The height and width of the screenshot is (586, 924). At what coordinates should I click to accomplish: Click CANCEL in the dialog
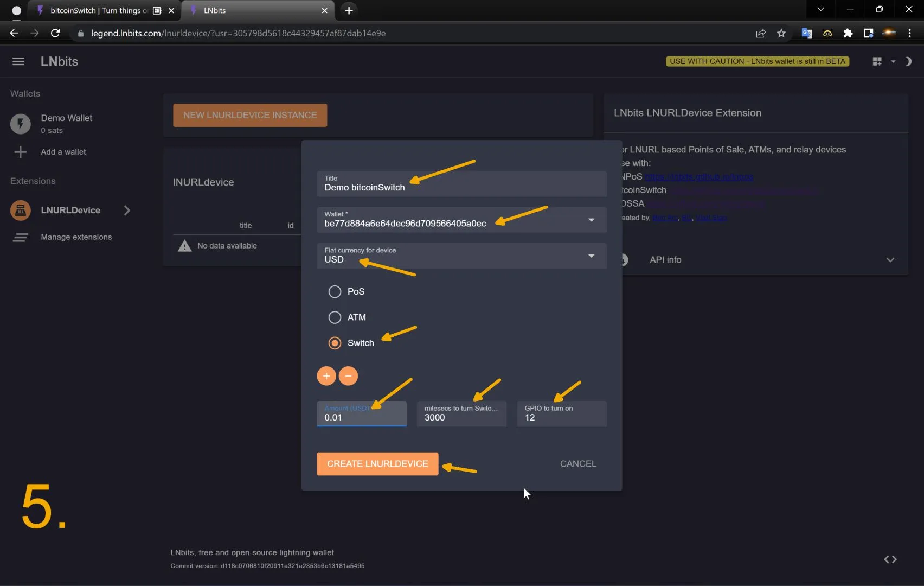[x=578, y=464]
